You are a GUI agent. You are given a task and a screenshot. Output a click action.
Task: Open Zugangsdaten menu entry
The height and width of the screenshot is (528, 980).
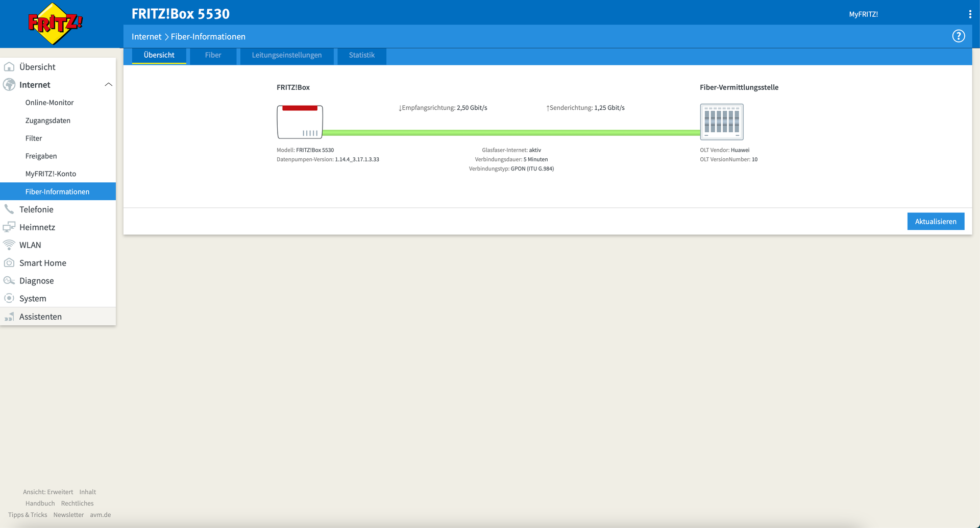tap(48, 121)
